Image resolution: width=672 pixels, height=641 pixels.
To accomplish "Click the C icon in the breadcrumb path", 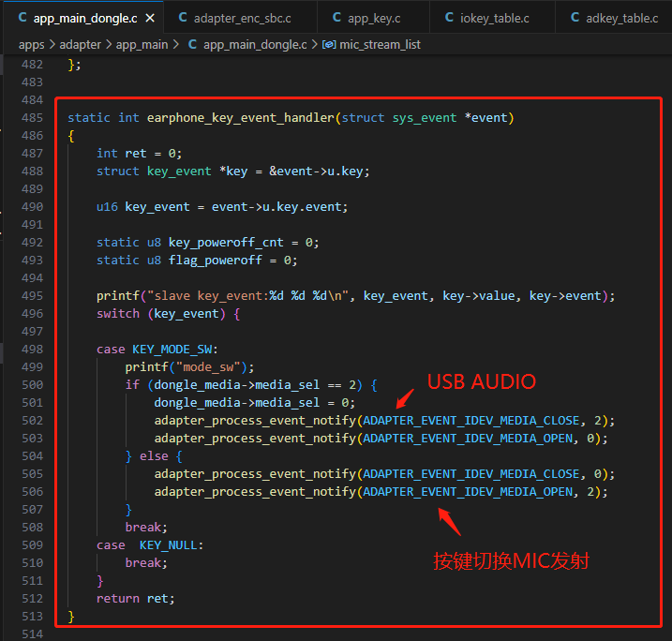I will pos(192,44).
